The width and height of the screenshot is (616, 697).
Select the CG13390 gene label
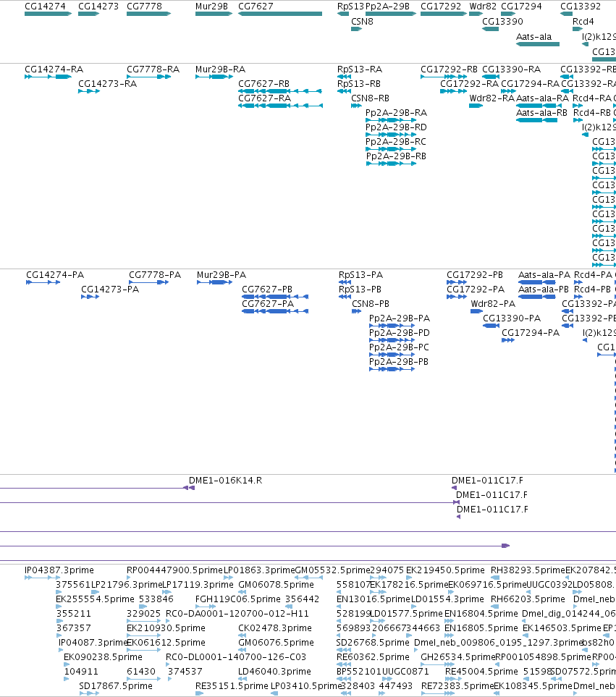pyautogui.click(x=502, y=21)
